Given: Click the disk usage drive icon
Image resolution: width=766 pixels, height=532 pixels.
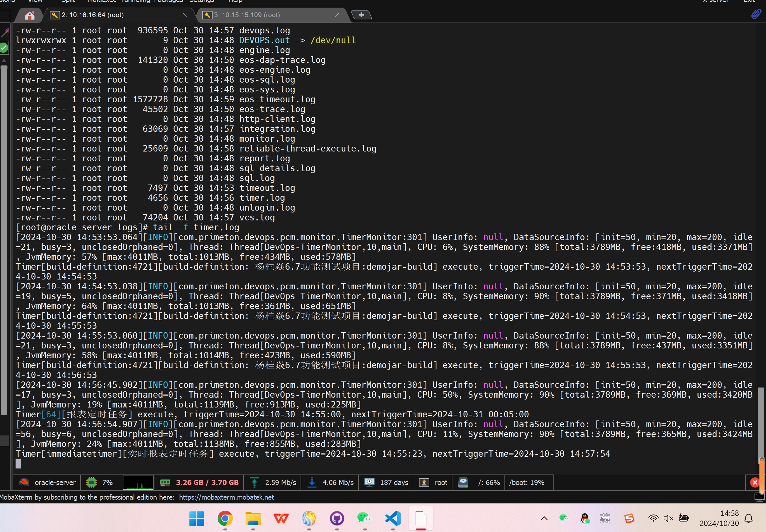Looking at the screenshot, I should pyautogui.click(x=463, y=482).
